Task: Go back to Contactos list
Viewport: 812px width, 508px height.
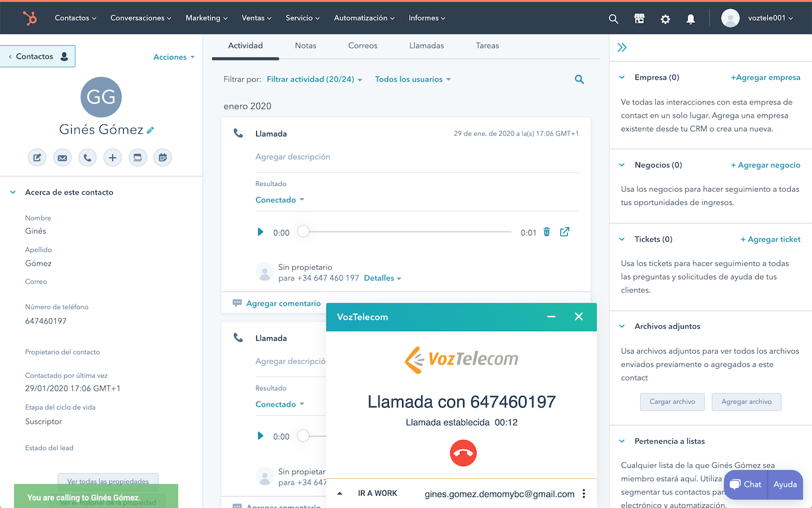Action: (x=37, y=57)
